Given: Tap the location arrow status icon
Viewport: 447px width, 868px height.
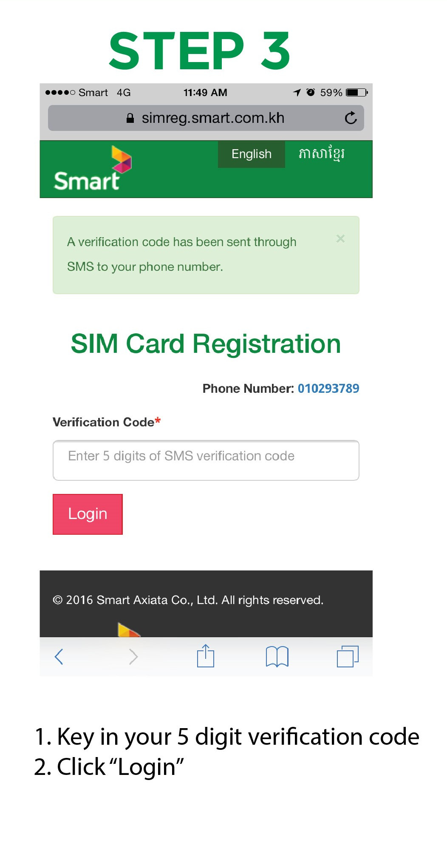Looking at the screenshot, I should point(297,92).
